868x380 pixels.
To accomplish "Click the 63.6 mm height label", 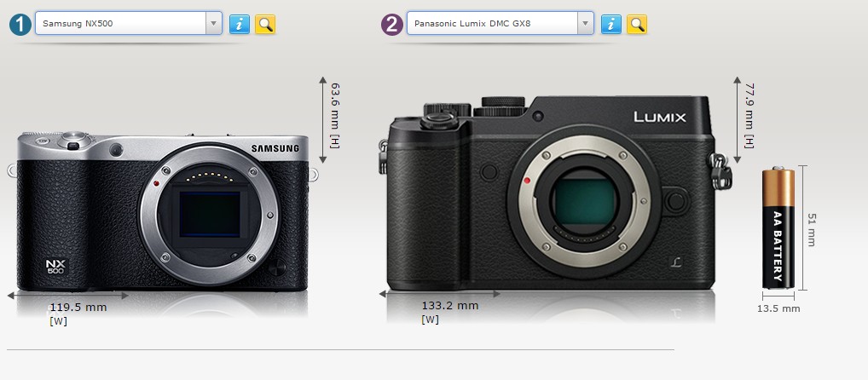I will click(x=335, y=119).
